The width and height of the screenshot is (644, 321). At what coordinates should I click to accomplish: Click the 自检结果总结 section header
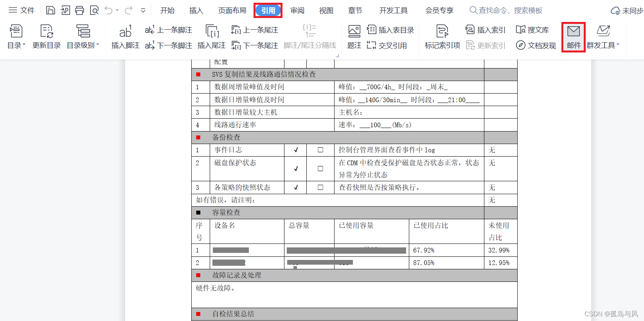233,314
